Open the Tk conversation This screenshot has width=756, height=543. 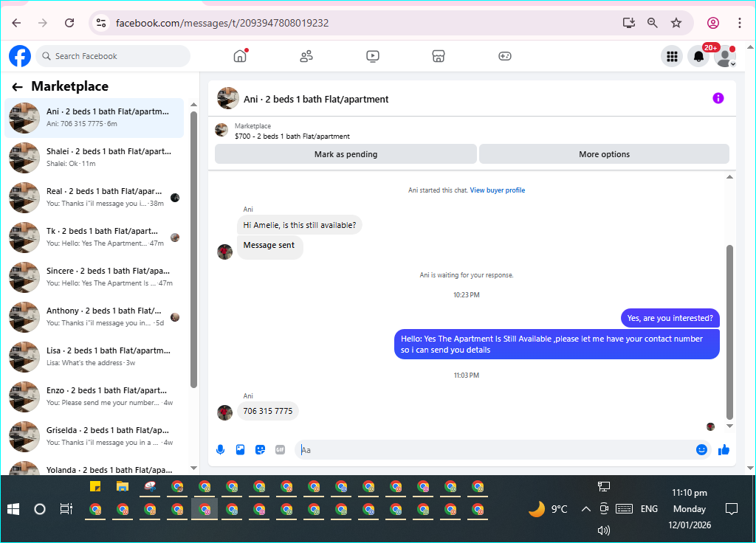coord(94,237)
